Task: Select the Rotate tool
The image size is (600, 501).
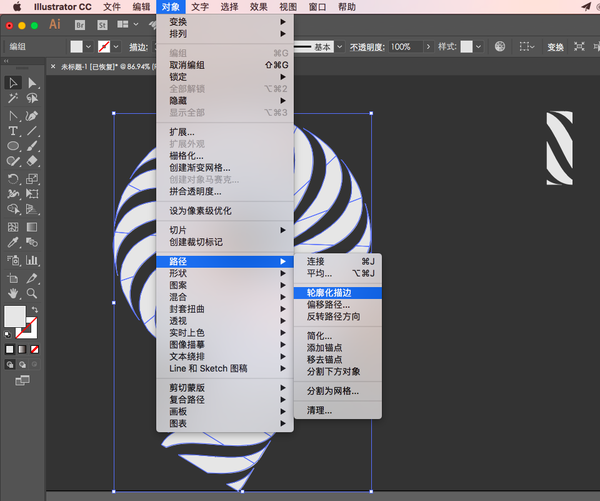Action: click(x=13, y=179)
